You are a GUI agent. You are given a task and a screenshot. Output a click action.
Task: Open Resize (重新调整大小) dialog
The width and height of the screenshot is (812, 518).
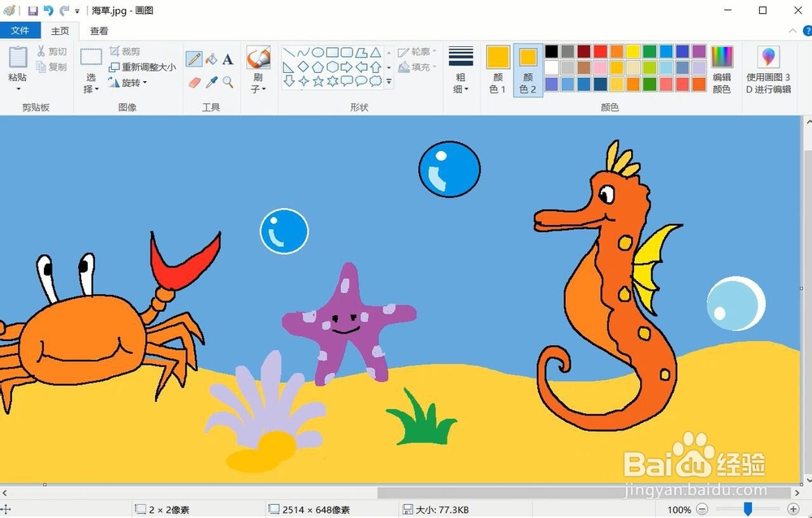coord(142,67)
